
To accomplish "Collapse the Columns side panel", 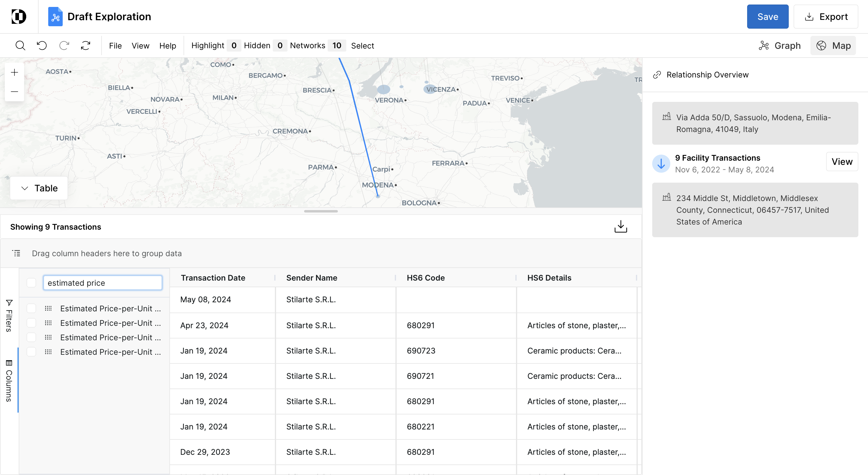I will (x=9, y=381).
